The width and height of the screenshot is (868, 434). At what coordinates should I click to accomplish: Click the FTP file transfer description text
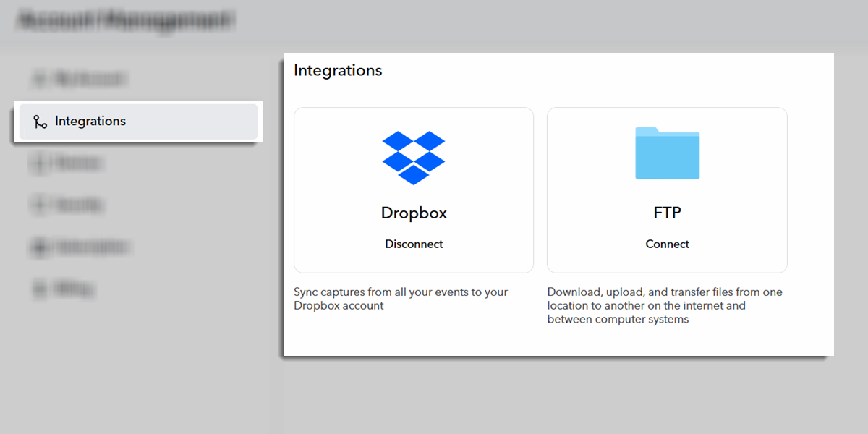click(x=665, y=306)
